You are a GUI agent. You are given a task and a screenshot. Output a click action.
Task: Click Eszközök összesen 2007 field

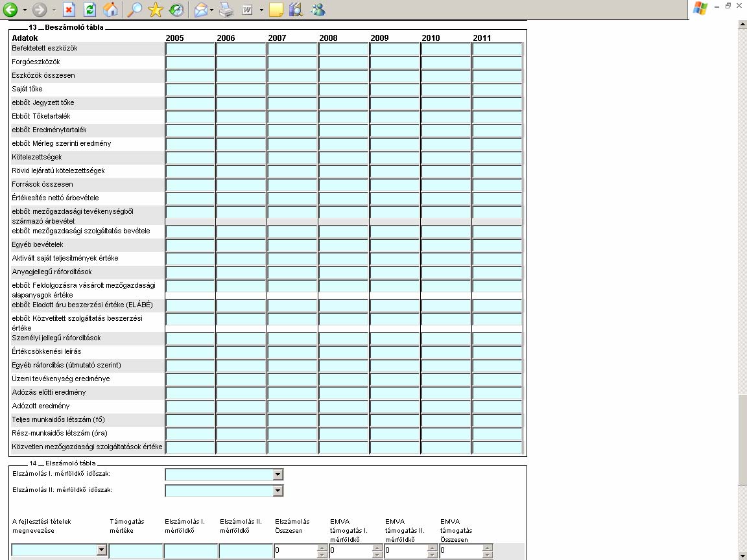[292, 76]
